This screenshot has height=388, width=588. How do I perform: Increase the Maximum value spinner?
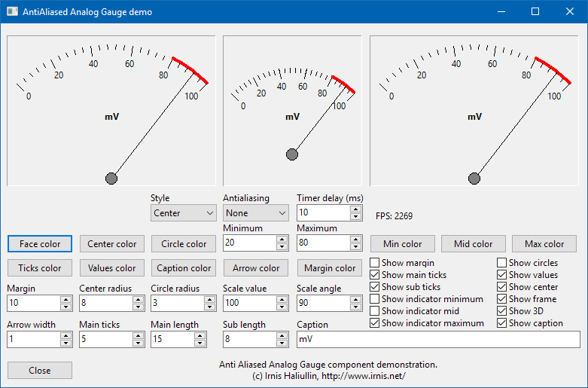(x=355, y=239)
